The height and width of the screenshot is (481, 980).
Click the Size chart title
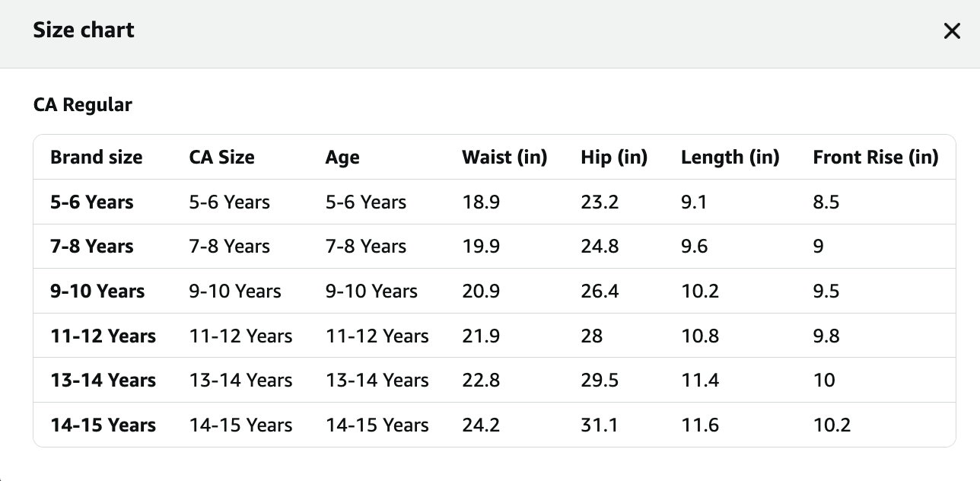coord(84,30)
